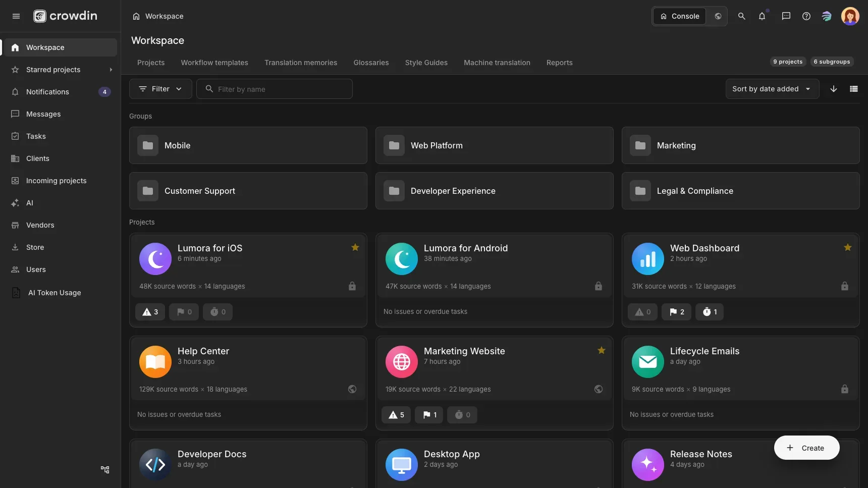Expand Starred projects submenu arrow
Viewport: 868px width, 488px height.
pyautogui.click(x=111, y=70)
